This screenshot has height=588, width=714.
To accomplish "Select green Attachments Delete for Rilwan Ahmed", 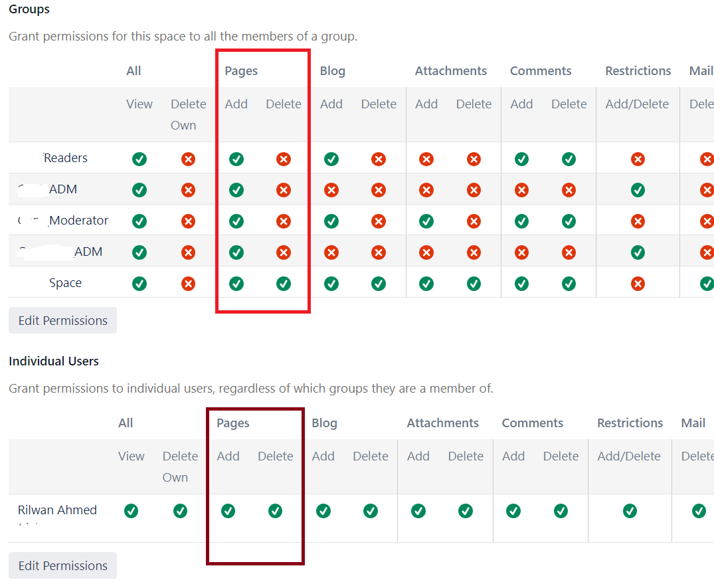I will (465, 511).
